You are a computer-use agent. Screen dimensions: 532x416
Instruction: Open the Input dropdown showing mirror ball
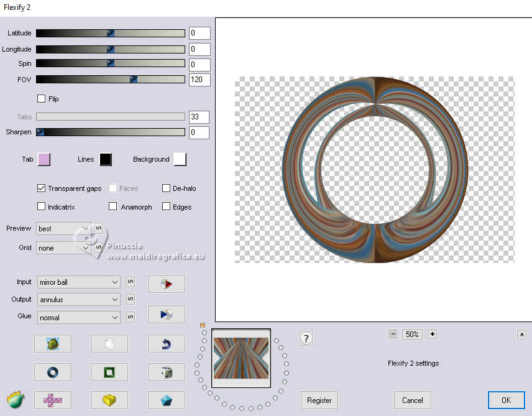click(x=79, y=282)
